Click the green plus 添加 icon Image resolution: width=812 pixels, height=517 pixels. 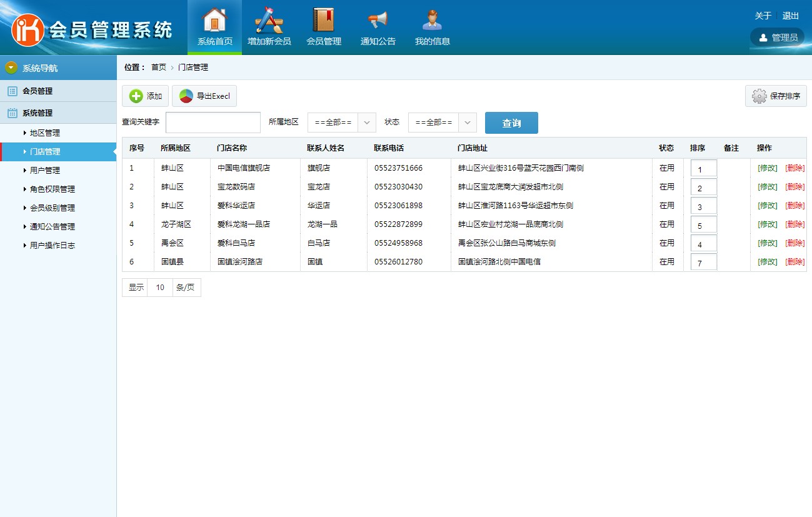click(x=136, y=96)
